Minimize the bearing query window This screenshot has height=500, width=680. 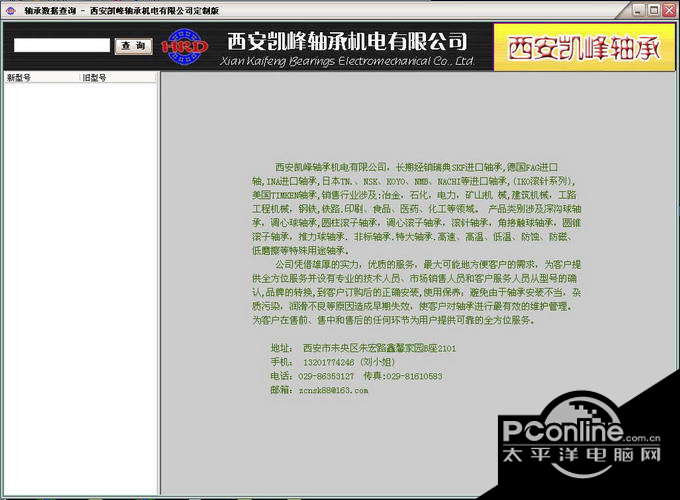tap(638, 10)
